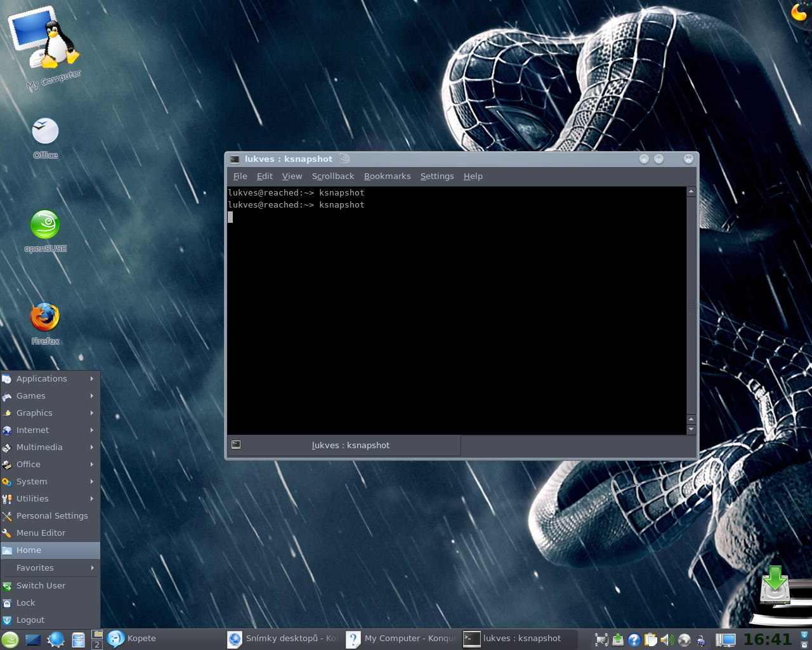Click the Konsole title bar terminal icon
This screenshot has height=650, width=812.
click(235, 159)
